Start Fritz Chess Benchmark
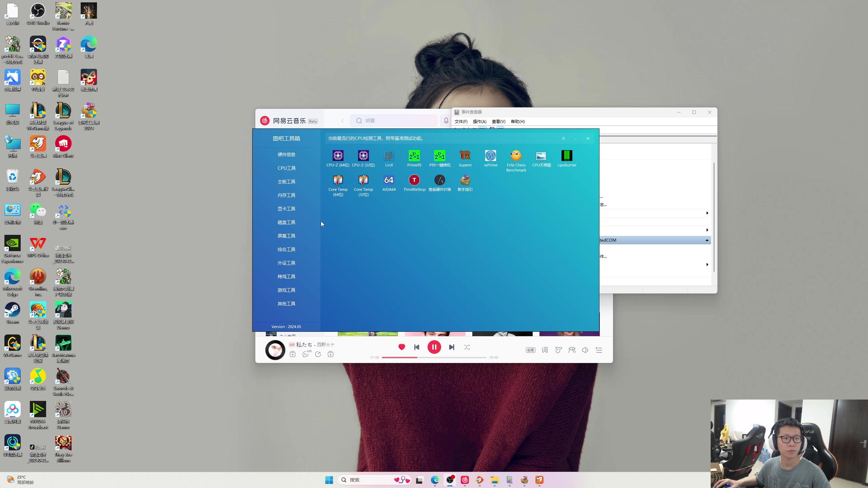868x488 pixels. [516, 156]
